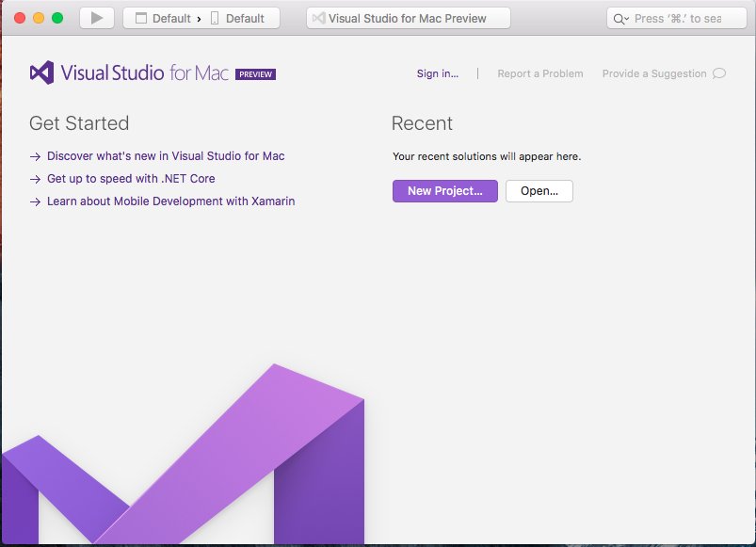
Task: Click the arrow icon before Discover what's new
Action: coord(35,156)
